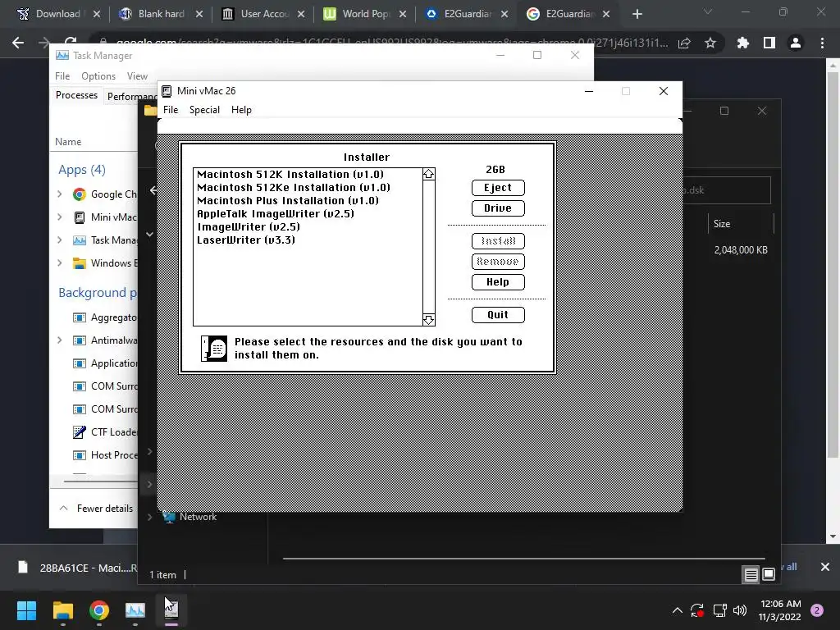840x630 pixels.
Task: Click the File Explorer back arrow
Action: (x=153, y=190)
